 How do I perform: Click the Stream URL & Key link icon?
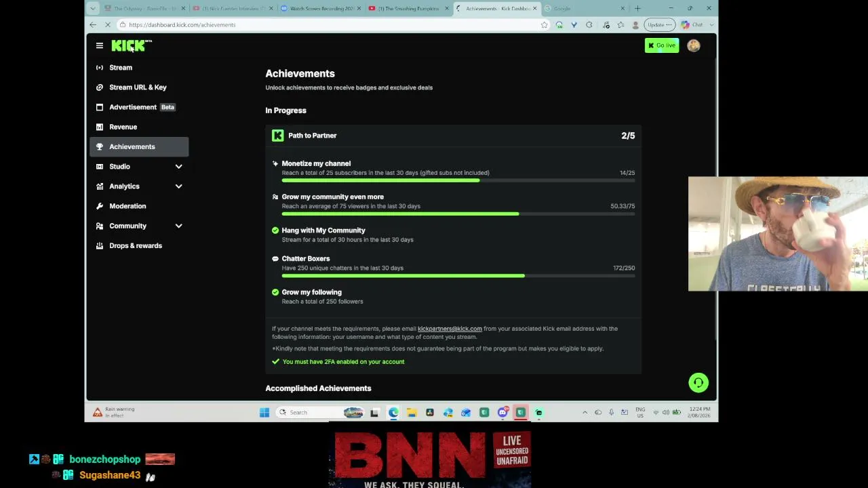[x=100, y=87]
